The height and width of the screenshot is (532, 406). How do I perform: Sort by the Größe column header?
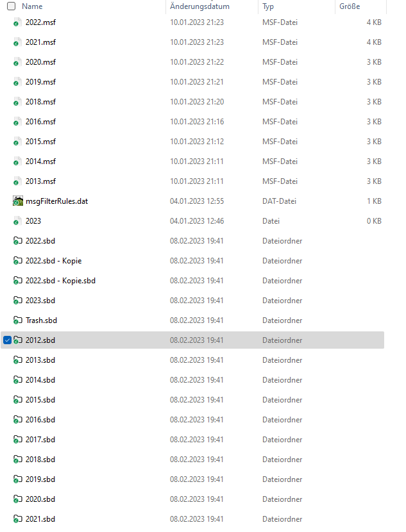point(349,6)
